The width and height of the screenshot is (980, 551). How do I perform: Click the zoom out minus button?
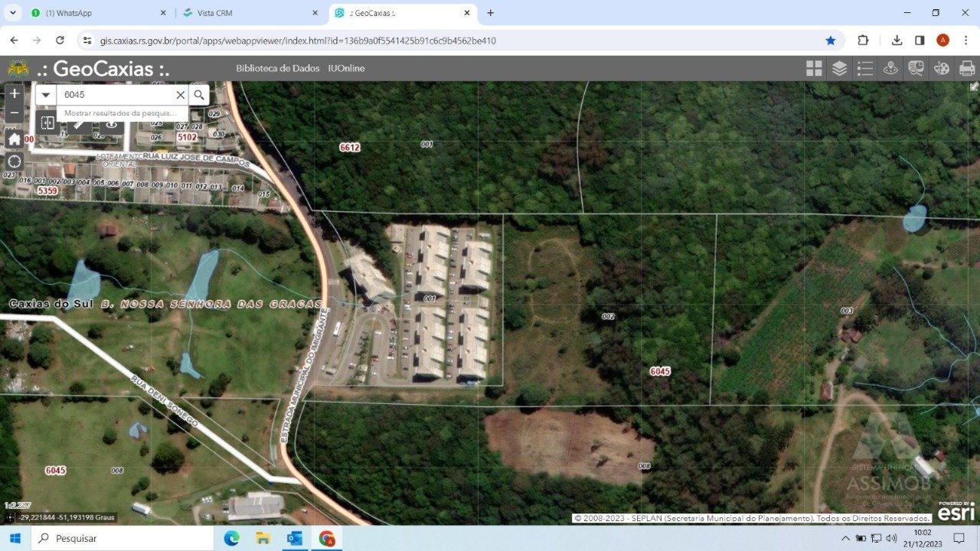pyautogui.click(x=14, y=113)
